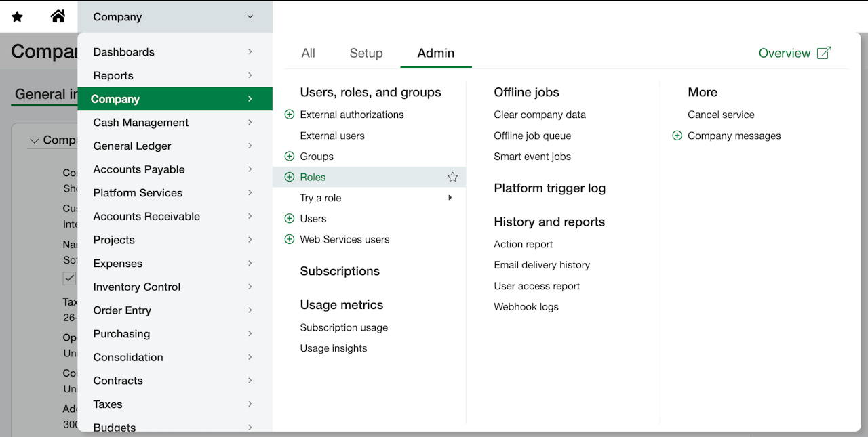Viewport: 868px width, 437px height.
Task: Collapse the Company section chevron behind the menu
Action: [x=35, y=141]
